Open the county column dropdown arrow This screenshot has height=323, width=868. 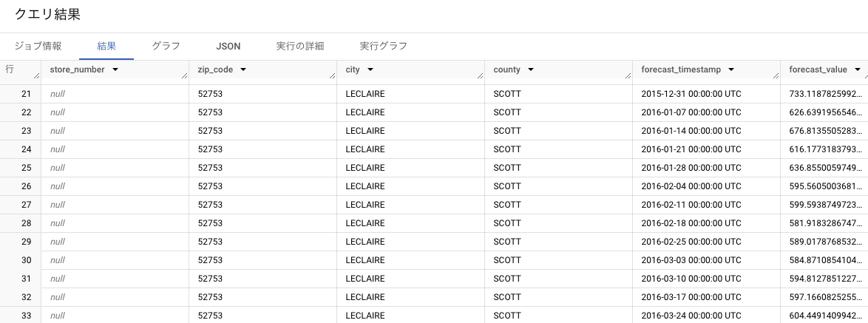[x=530, y=69]
